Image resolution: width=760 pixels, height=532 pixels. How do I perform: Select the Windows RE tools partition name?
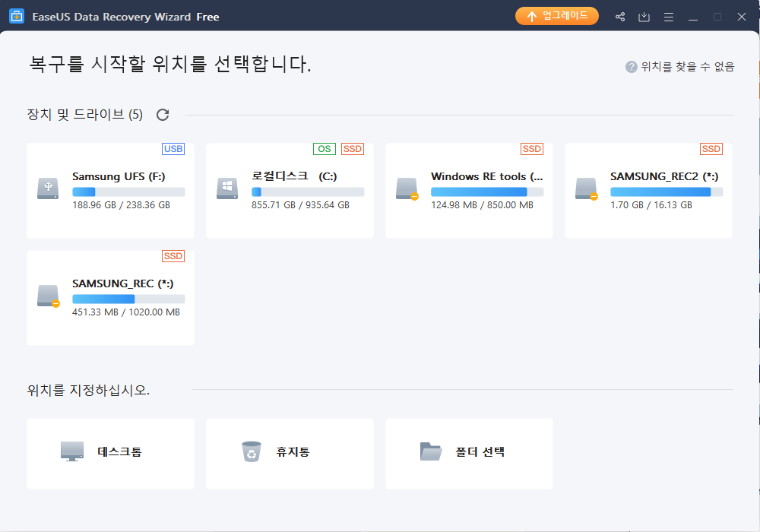pyautogui.click(x=487, y=176)
